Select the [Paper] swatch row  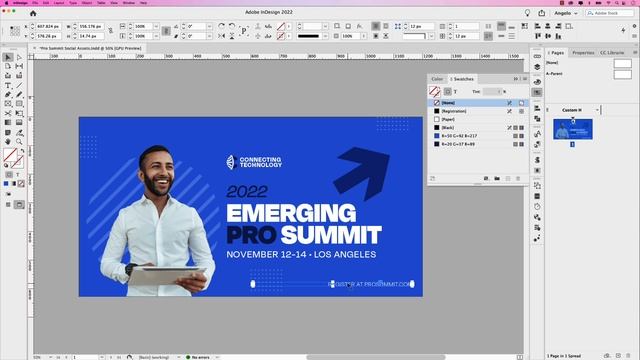pyautogui.click(x=478, y=119)
